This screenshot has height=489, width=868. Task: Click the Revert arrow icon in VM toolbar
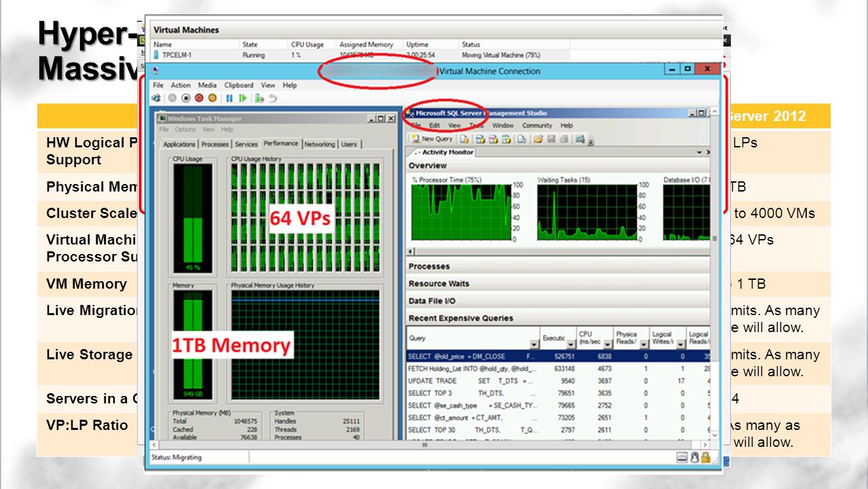pos(273,98)
